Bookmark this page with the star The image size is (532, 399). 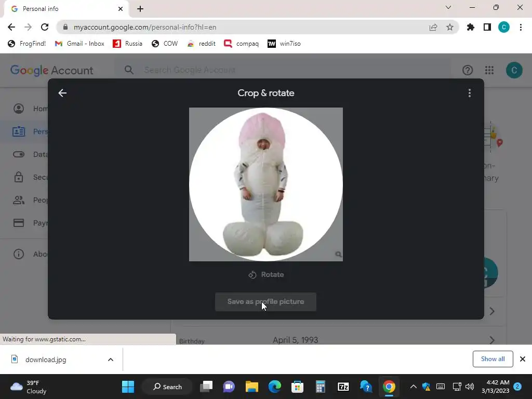(x=450, y=27)
